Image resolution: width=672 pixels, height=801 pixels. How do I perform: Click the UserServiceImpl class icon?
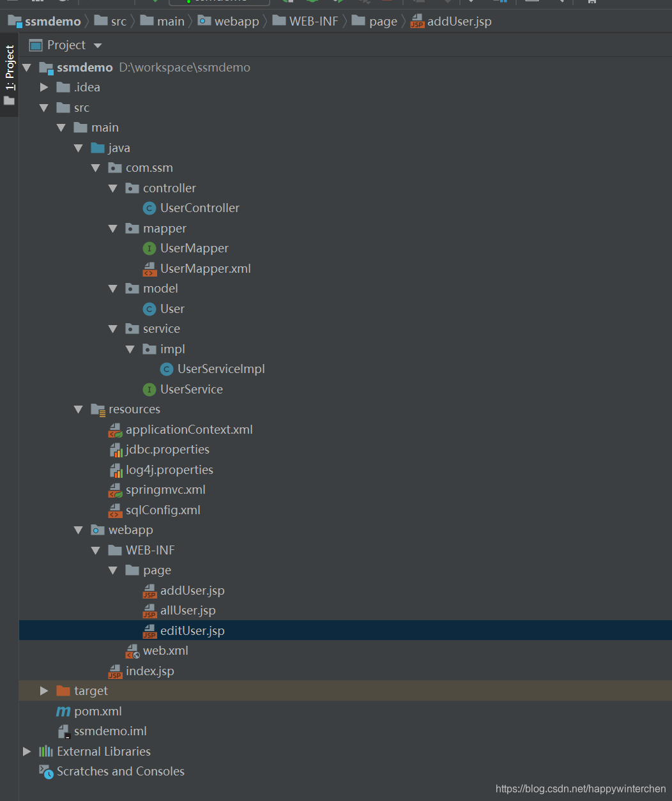[167, 369]
